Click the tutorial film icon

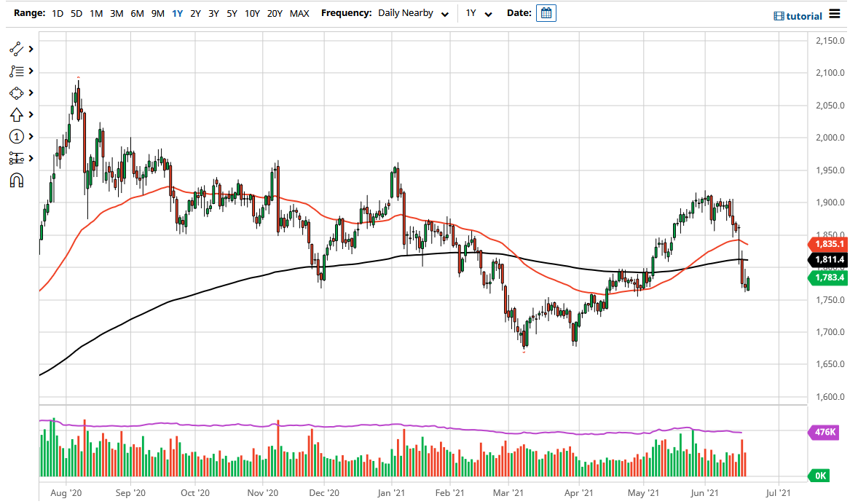[779, 16]
